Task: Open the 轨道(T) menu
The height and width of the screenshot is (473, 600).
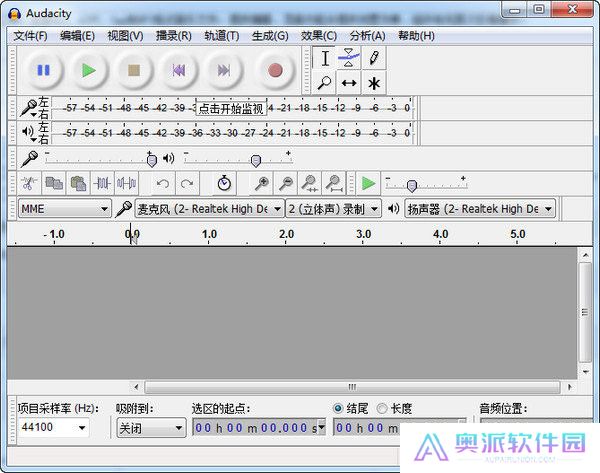Action: 222,36
